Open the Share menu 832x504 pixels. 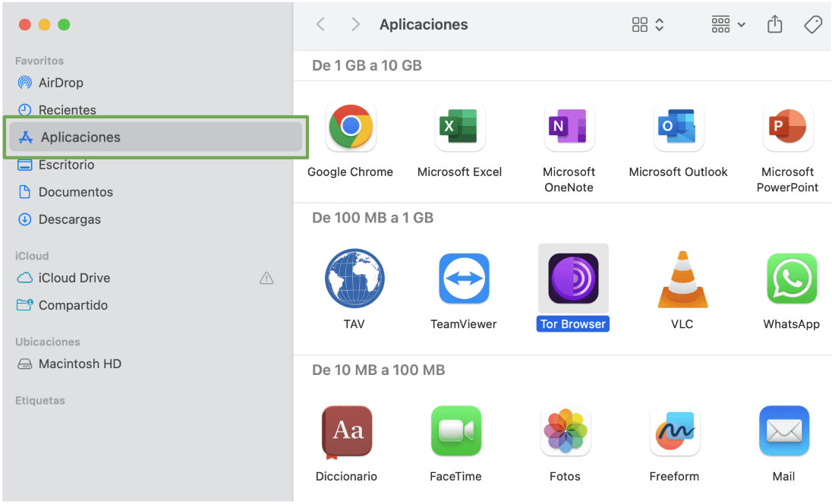(x=774, y=24)
